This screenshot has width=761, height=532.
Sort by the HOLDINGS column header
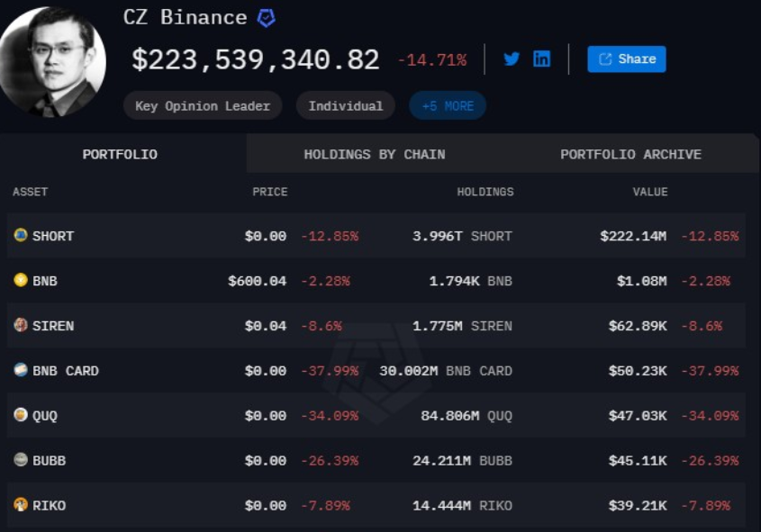click(485, 192)
